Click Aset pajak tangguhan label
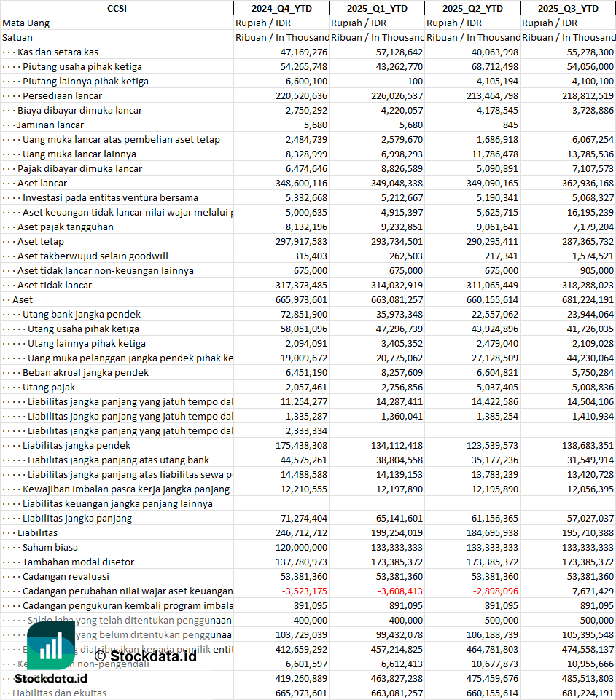Viewport: 616px width, 700px height. (x=65, y=227)
